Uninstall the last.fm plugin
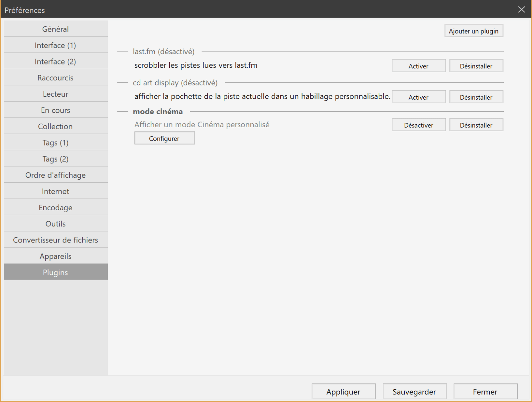This screenshot has width=532, height=402. click(x=476, y=65)
